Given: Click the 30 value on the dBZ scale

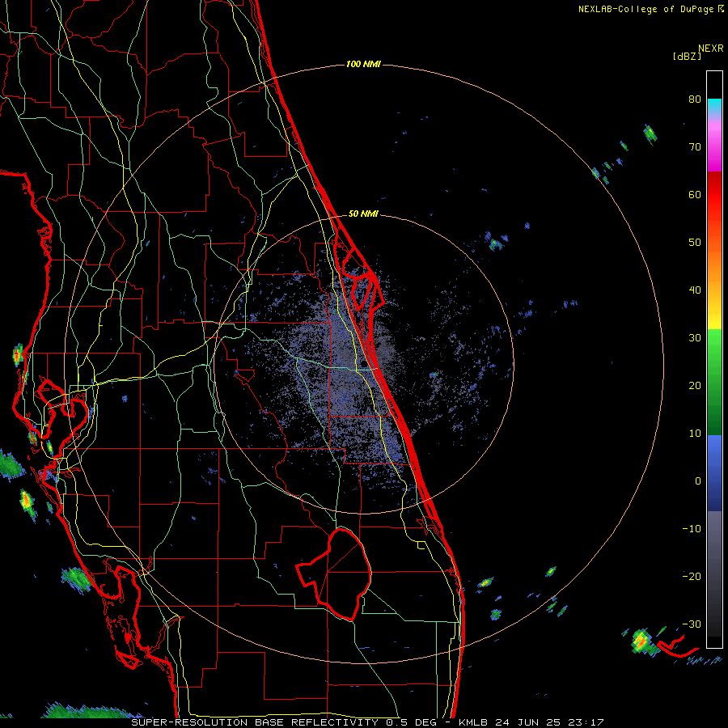Looking at the screenshot, I should pyautogui.click(x=695, y=337).
